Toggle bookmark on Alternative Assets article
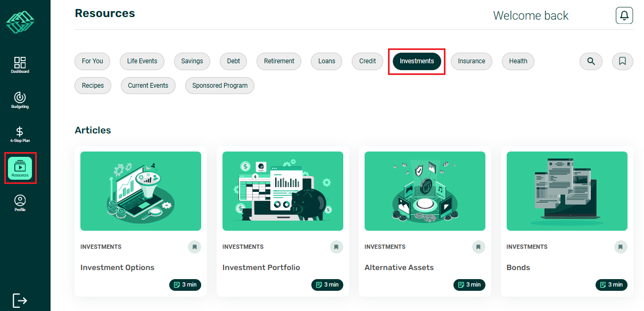The height and width of the screenshot is (311, 644). tap(478, 247)
